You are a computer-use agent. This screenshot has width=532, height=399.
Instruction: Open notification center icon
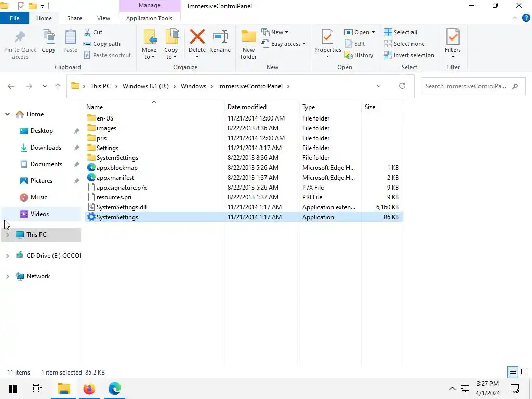515,389
